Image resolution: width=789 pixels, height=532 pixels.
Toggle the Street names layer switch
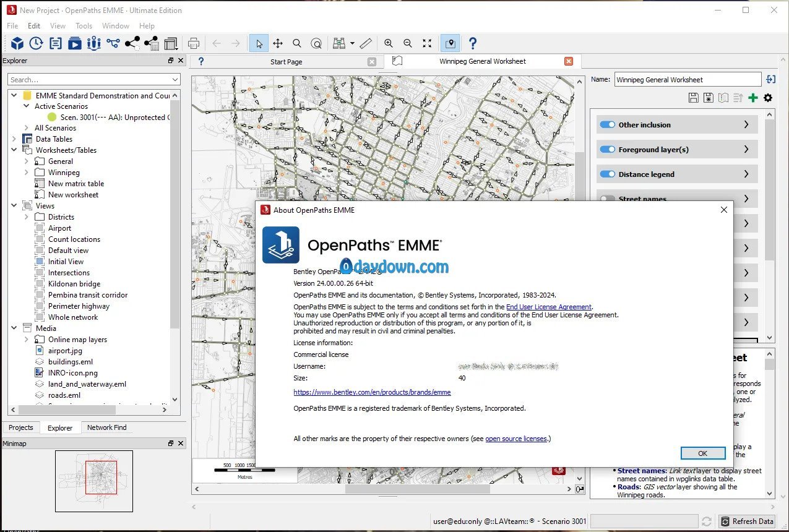pos(608,199)
